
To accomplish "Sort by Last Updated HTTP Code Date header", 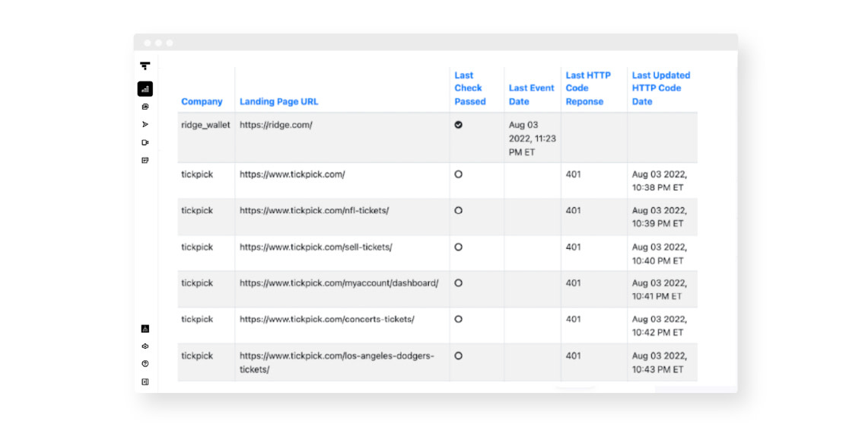I will [661, 88].
